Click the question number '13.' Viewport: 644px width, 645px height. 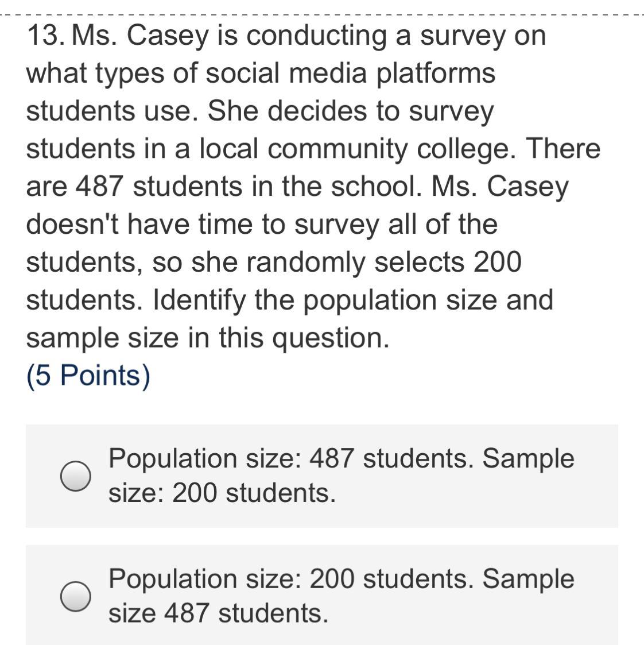point(46,36)
